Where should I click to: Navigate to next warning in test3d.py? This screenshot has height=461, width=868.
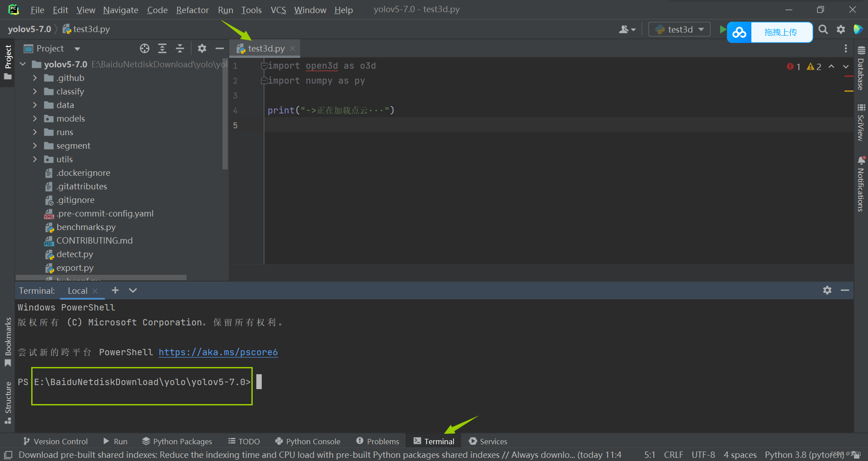point(846,66)
